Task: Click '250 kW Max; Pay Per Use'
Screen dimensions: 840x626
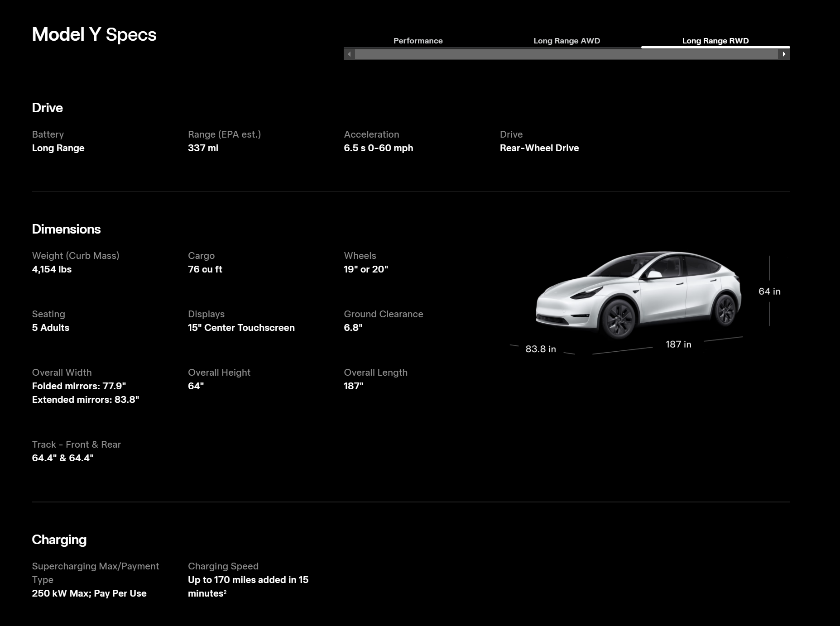Action: click(89, 593)
